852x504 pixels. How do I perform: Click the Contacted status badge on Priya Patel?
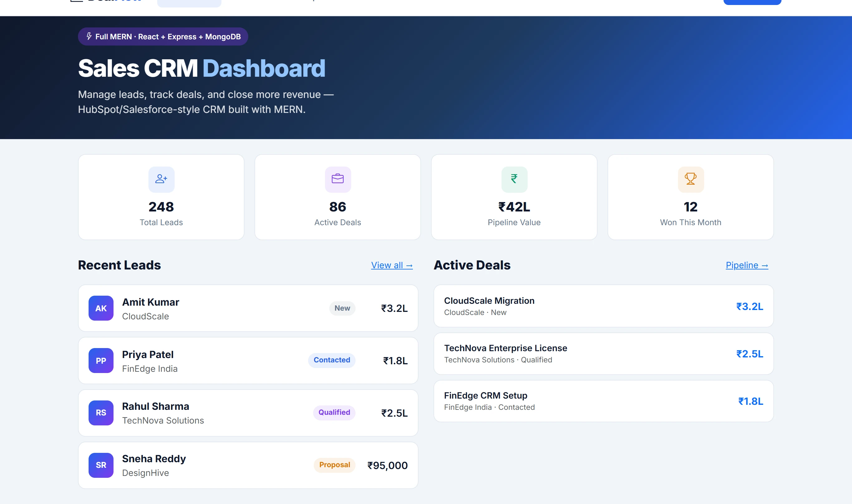click(x=332, y=360)
